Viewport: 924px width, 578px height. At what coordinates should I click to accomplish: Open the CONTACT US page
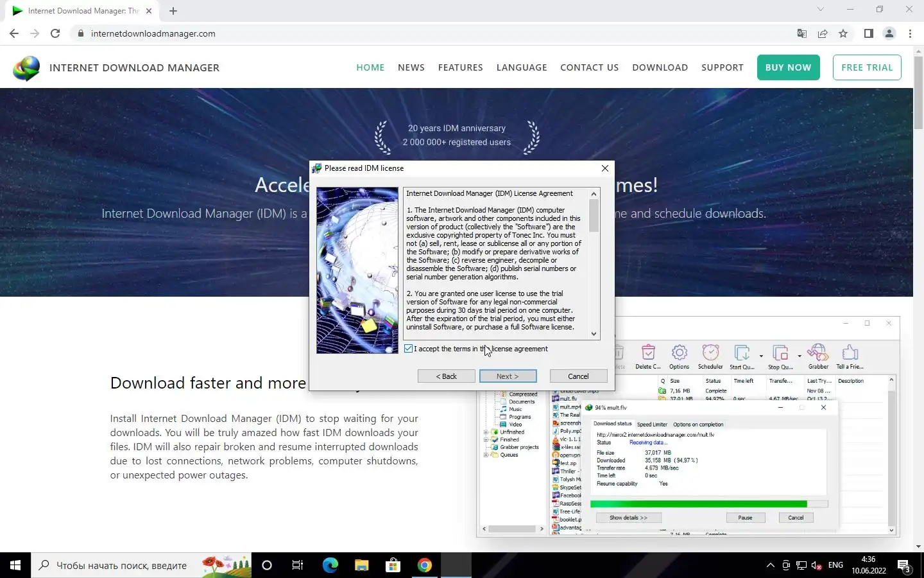590,67
